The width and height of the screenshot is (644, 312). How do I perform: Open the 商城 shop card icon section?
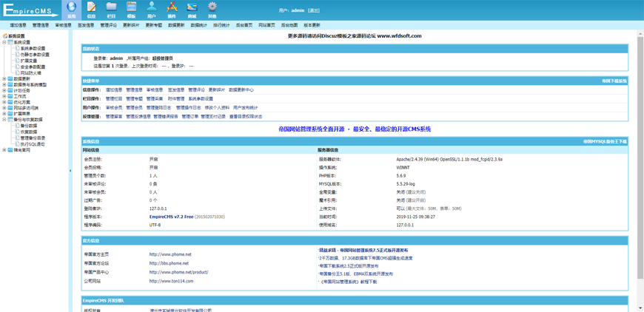(192, 10)
